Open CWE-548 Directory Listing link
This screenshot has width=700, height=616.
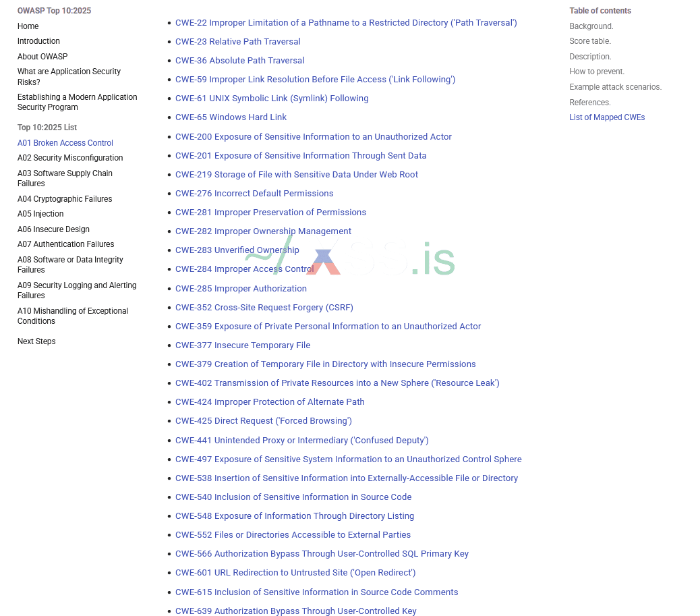pyautogui.click(x=295, y=516)
